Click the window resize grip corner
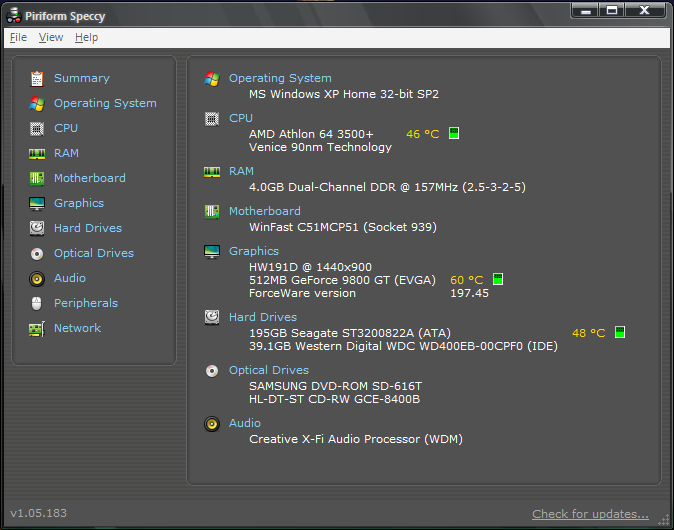The height and width of the screenshot is (530, 674). pyautogui.click(x=664, y=520)
